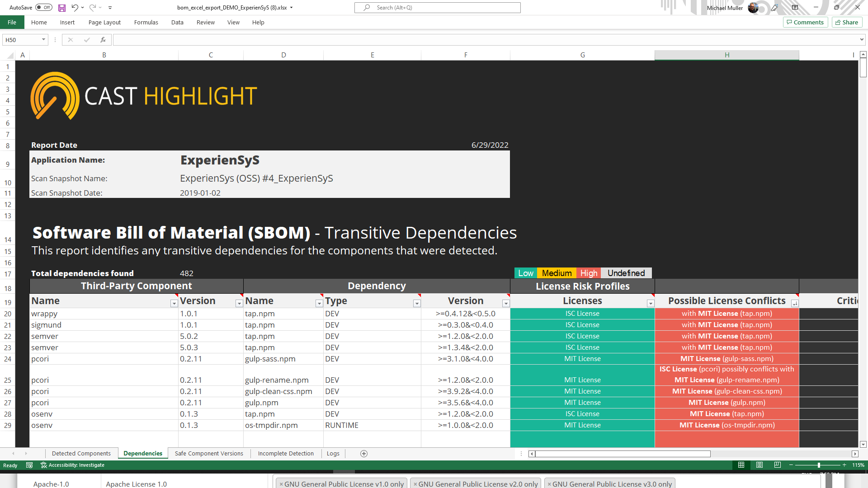The image size is (868, 488).
Task: Click the Redo arrow icon
Action: 93,8
